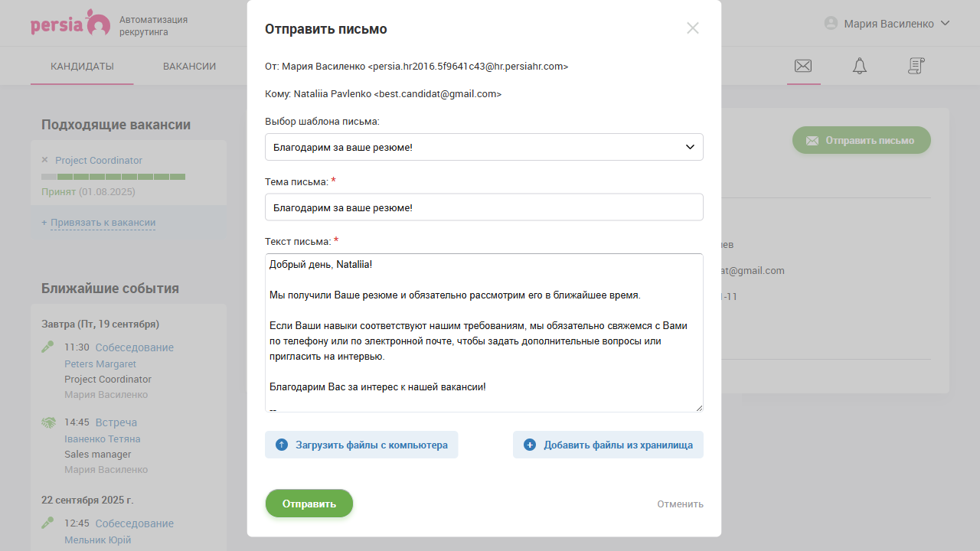Click the user avatar icon
The width and height of the screenshot is (980, 551).
click(830, 23)
